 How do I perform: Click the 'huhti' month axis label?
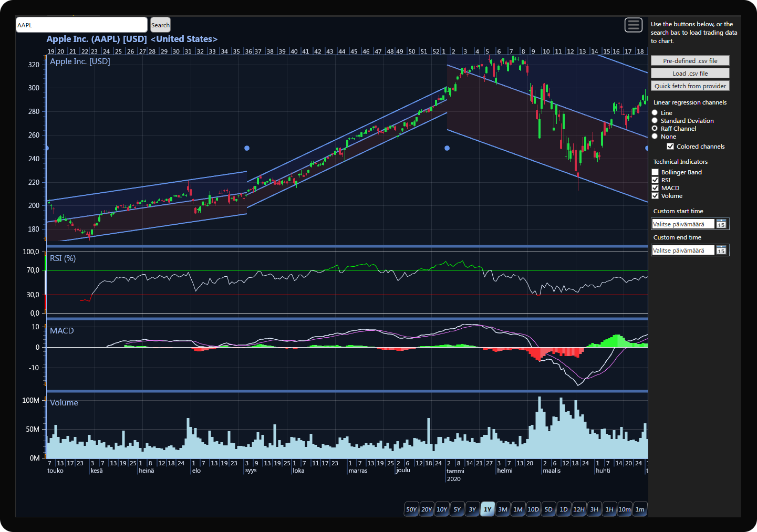point(603,471)
